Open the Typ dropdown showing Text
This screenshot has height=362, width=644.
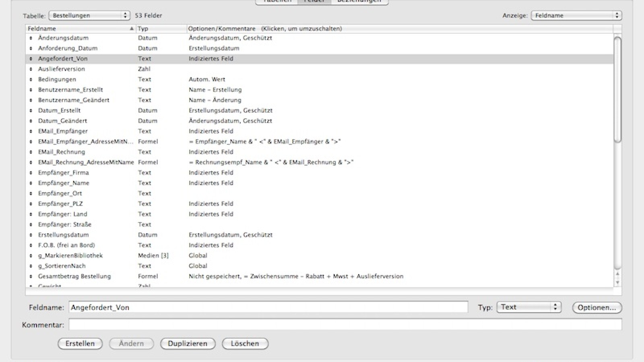(x=529, y=307)
